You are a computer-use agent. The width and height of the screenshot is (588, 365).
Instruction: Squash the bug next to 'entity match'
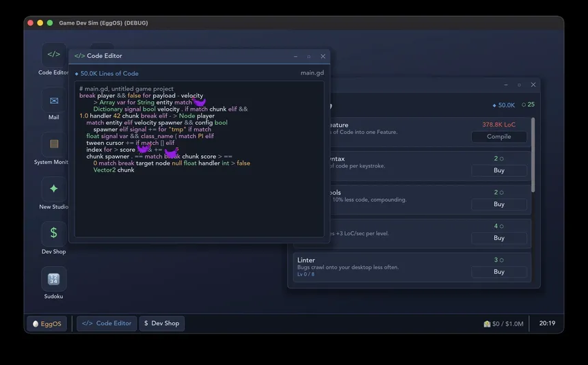(x=199, y=102)
